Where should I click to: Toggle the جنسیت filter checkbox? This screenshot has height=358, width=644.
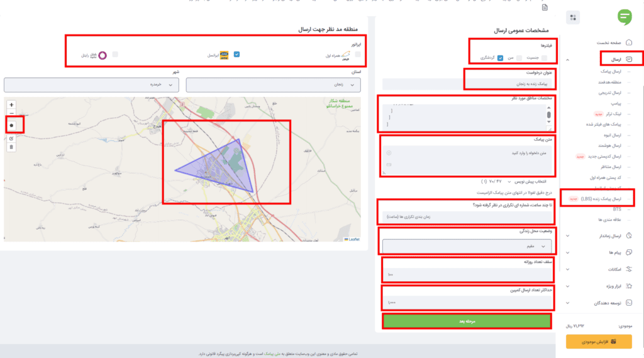click(x=544, y=58)
